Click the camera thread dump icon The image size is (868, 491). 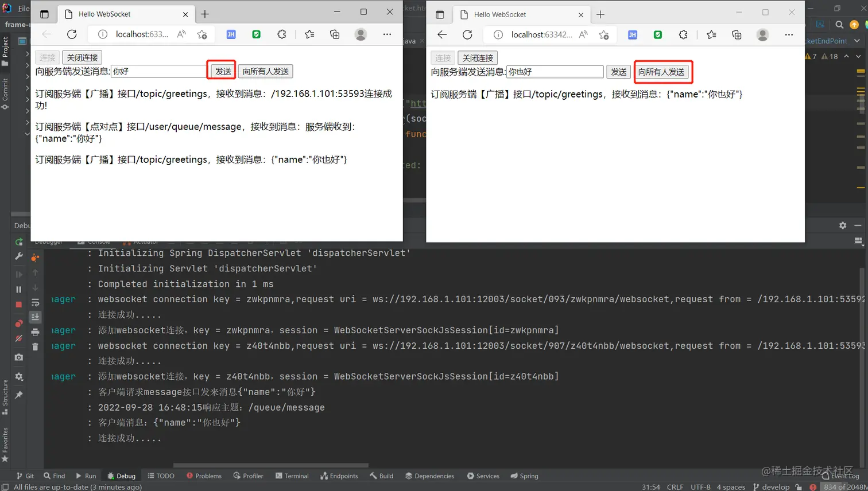click(19, 357)
